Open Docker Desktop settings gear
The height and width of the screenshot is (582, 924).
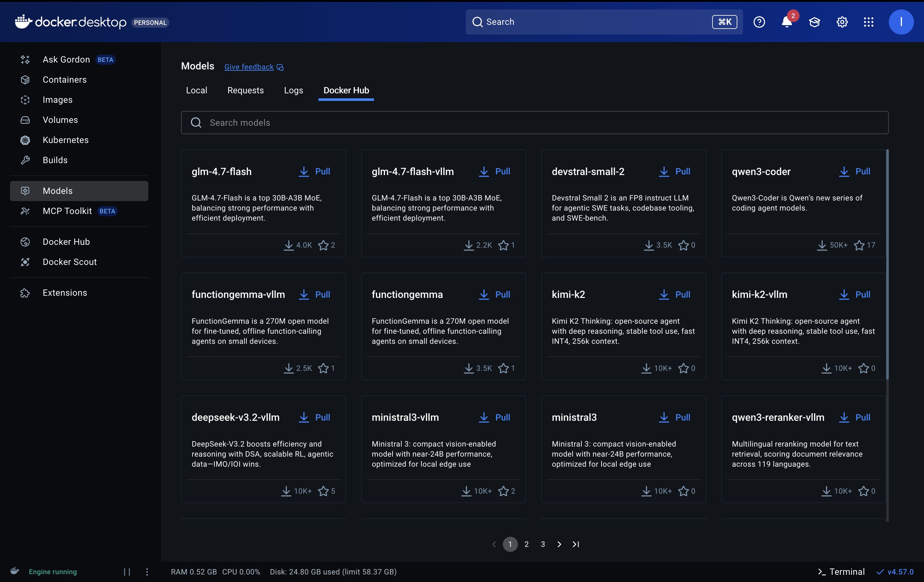pyautogui.click(x=842, y=22)
